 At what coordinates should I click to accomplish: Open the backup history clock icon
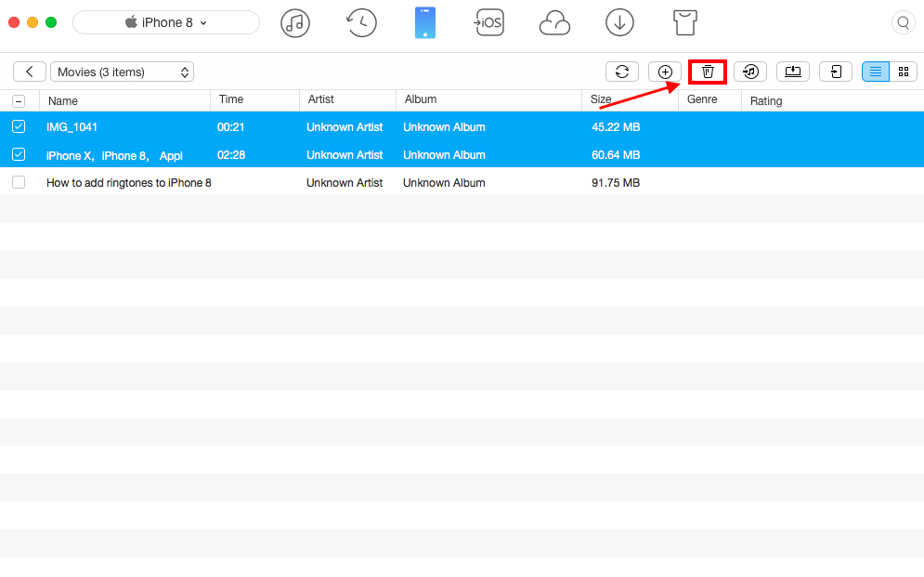click(360, 23)
